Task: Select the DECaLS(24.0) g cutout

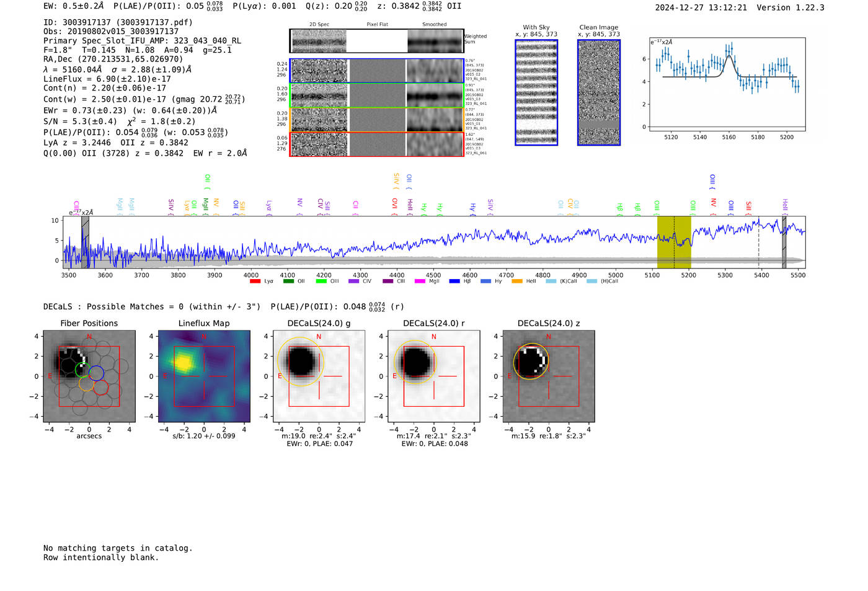Action: [319, 376]
